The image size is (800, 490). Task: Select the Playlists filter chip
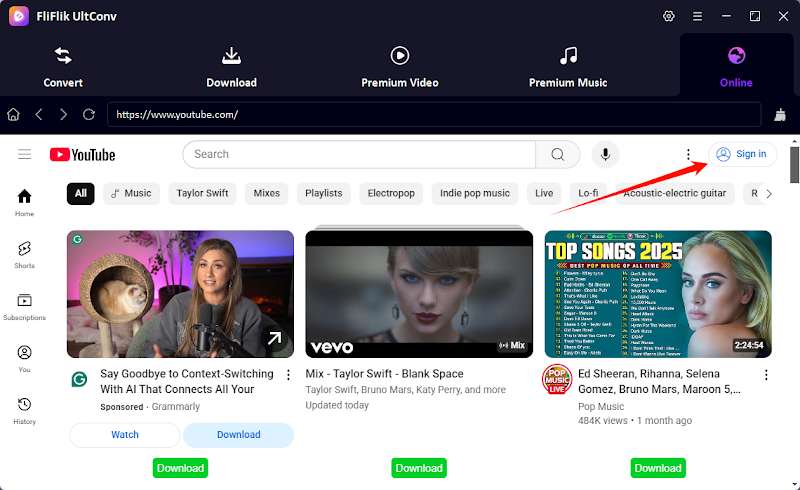(323, 193)
